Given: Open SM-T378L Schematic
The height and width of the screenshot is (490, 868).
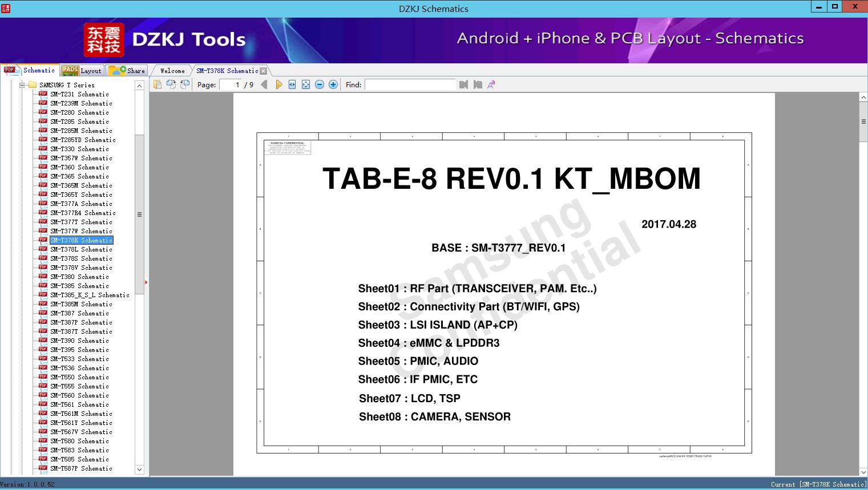Looking at the screenshot, I should click(x=81, y=249).
